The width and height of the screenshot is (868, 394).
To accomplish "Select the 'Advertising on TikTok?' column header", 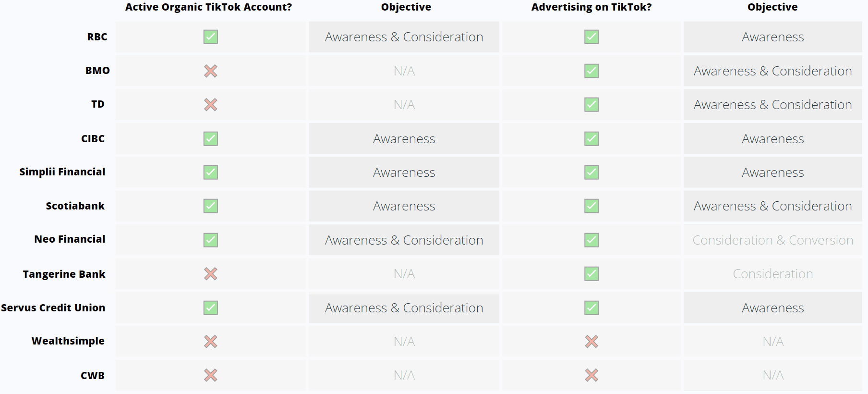I will click(591, 7).
